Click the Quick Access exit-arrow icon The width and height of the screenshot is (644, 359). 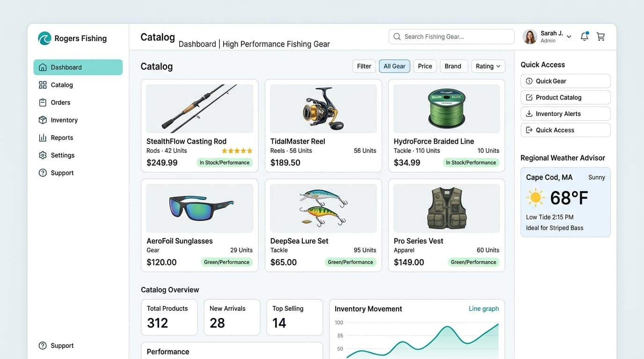[529, 130]
